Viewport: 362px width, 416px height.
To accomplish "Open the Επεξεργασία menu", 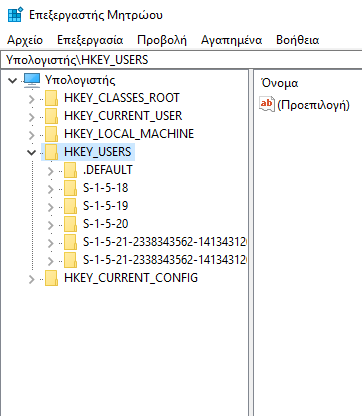I will pyautogui.click(x=90, y=40).
